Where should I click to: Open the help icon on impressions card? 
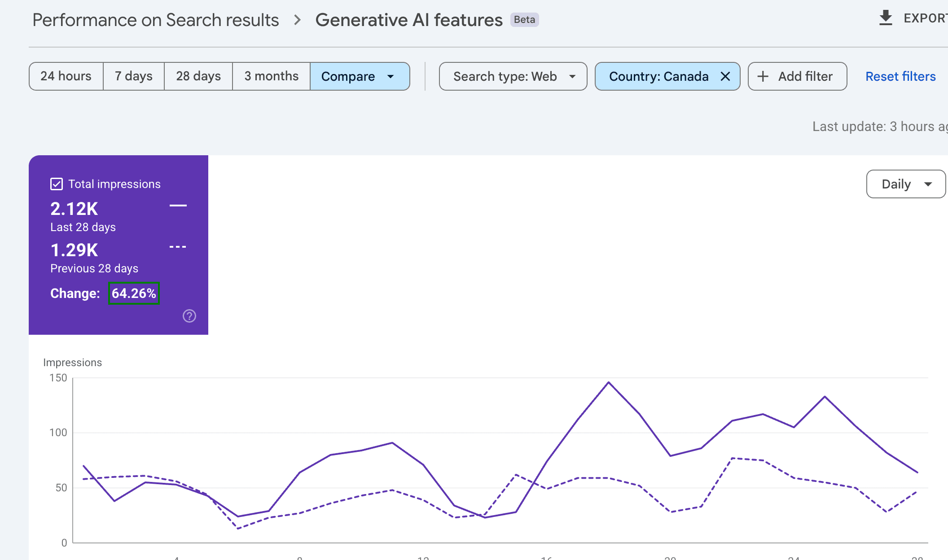[189, 316]
